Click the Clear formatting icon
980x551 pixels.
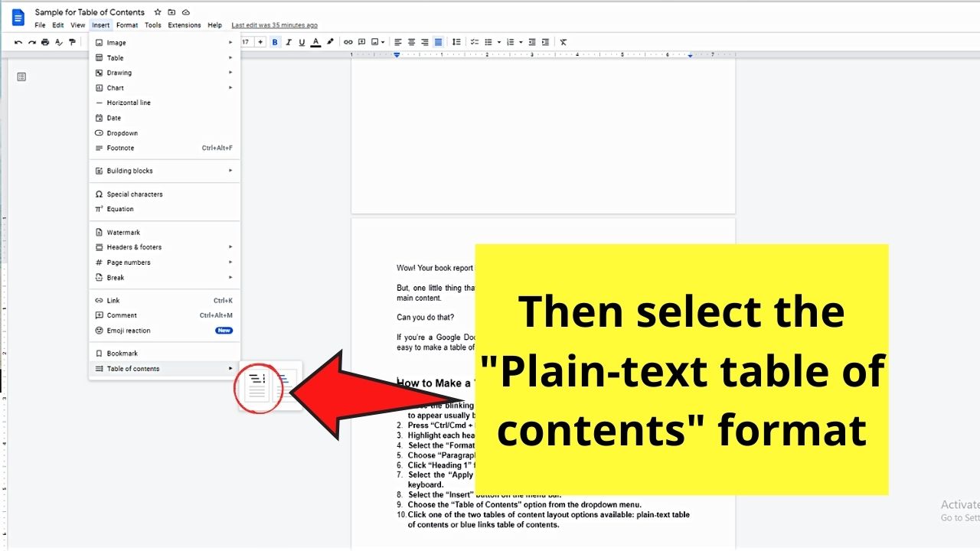(563, 42)
